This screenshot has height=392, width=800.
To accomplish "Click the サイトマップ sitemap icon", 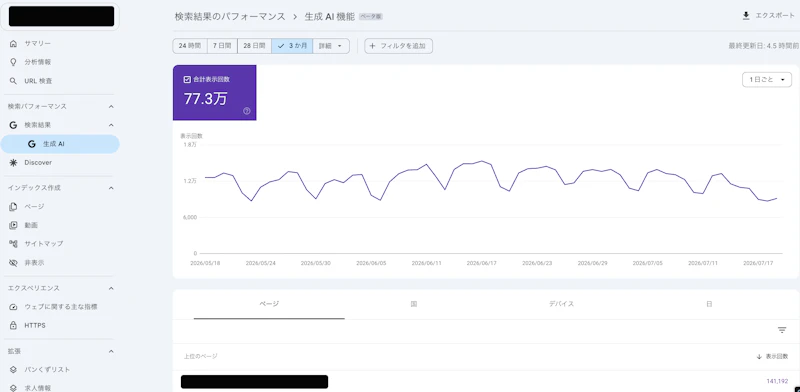I will (13, 243).
